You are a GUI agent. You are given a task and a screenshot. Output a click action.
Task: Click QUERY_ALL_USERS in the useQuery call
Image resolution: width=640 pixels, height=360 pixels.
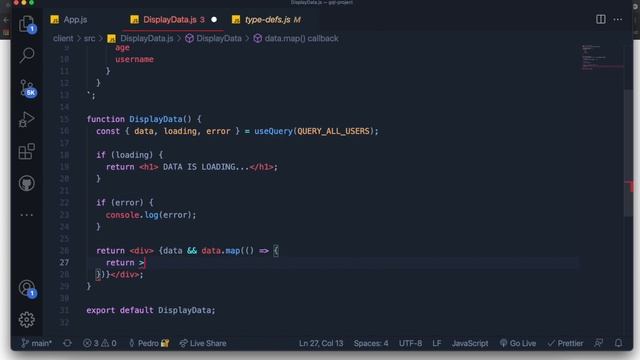pyautogui.click(x=333, y=131)
